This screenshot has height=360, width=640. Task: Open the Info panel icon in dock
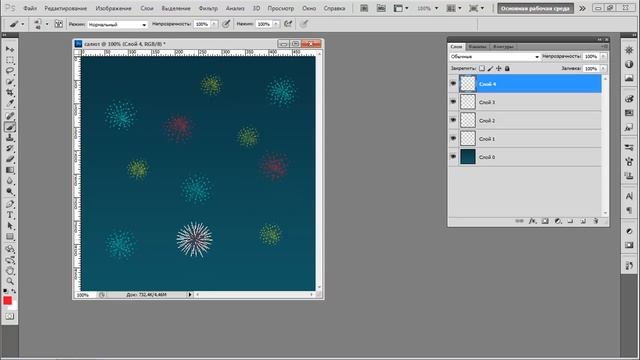pyautogui.click(x=629, y=64)
